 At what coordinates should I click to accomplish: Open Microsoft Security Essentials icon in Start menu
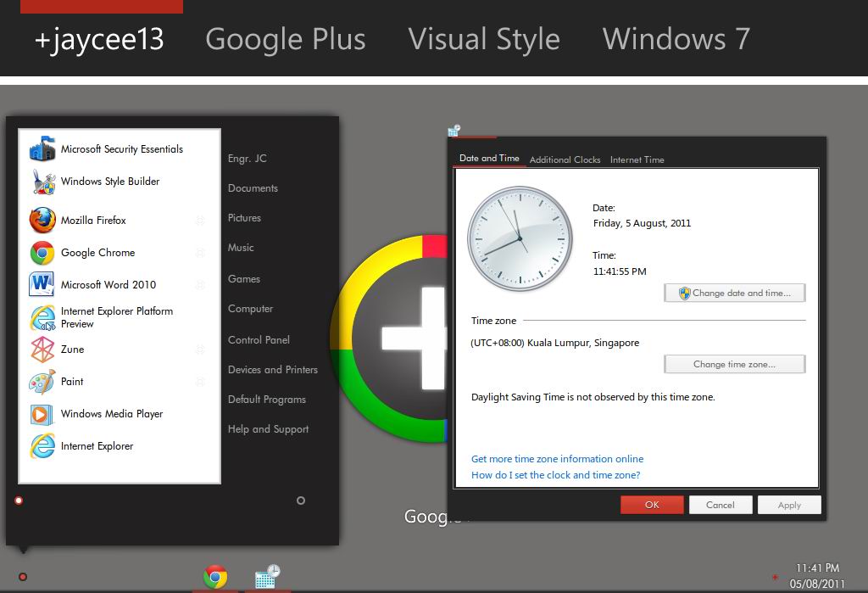click(x=42, y=149)
